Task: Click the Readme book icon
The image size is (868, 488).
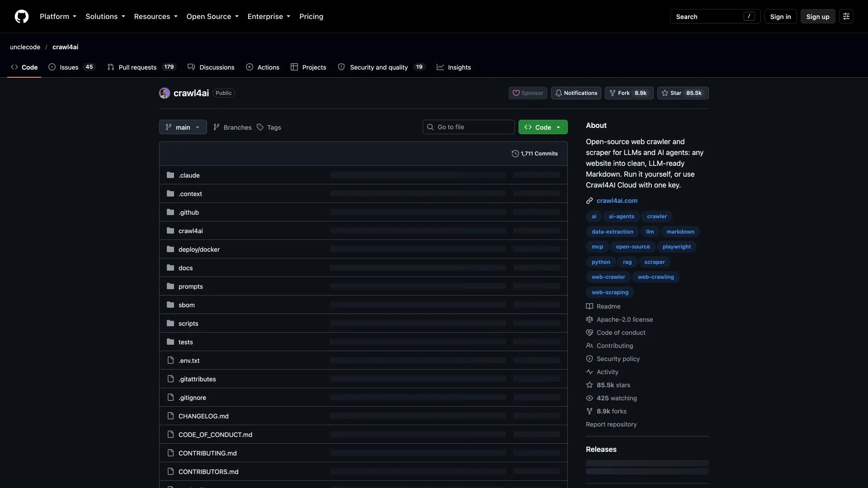Action: (590, 306)
